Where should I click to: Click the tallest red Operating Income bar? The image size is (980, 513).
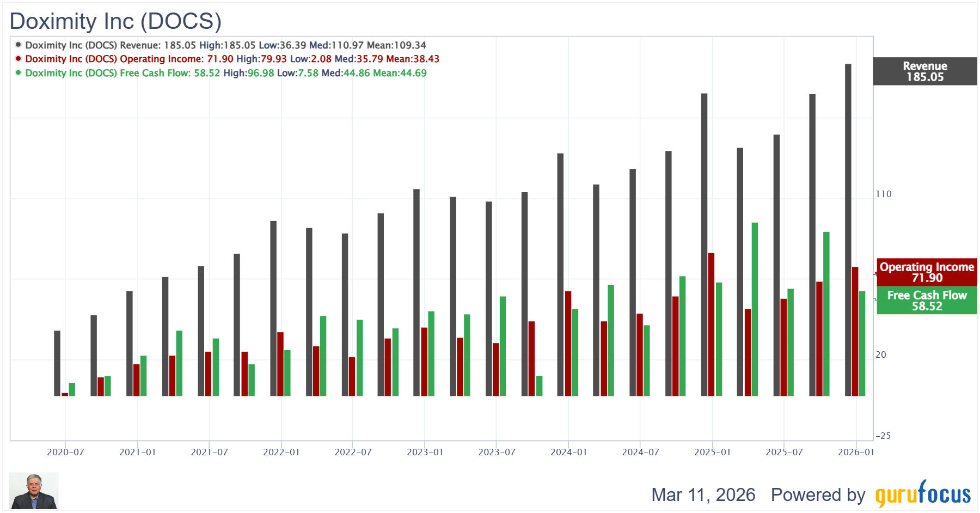(712, 324)
